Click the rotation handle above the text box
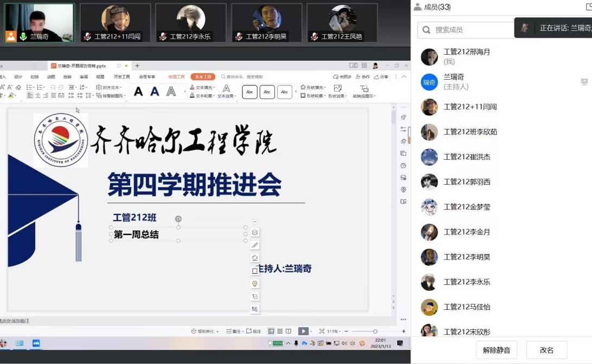The width and height of the screenshot is (592, 364). [x=178, y=219]
